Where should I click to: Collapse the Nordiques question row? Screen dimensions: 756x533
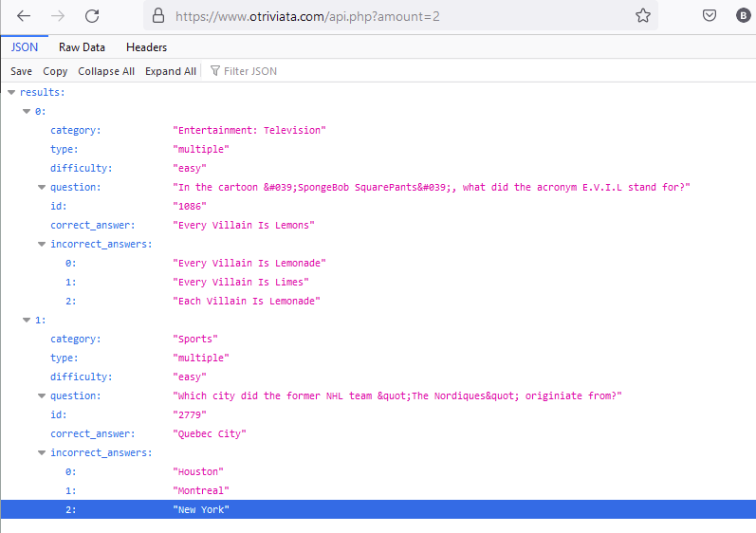point(42,396)
